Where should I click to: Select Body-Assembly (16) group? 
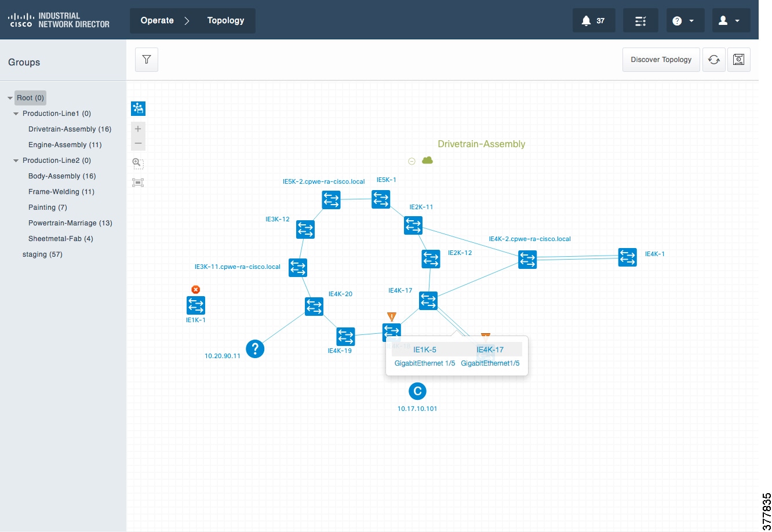point(62,176)
